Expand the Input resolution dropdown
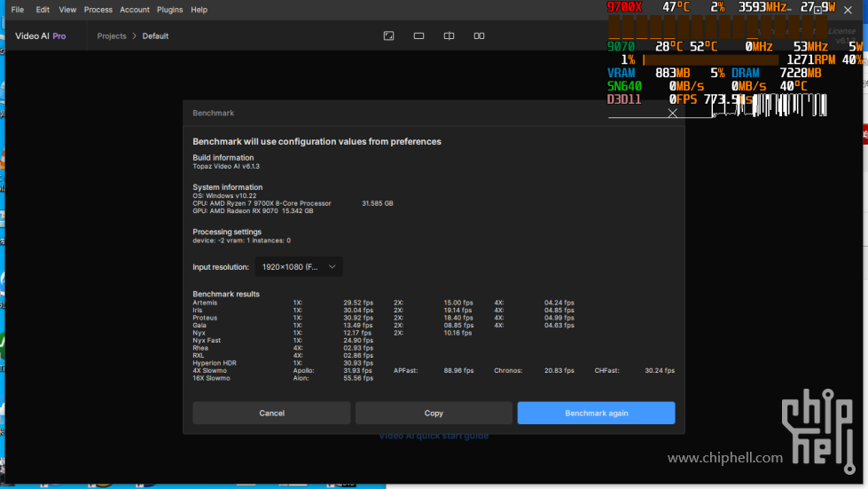 tap(299, 267)
